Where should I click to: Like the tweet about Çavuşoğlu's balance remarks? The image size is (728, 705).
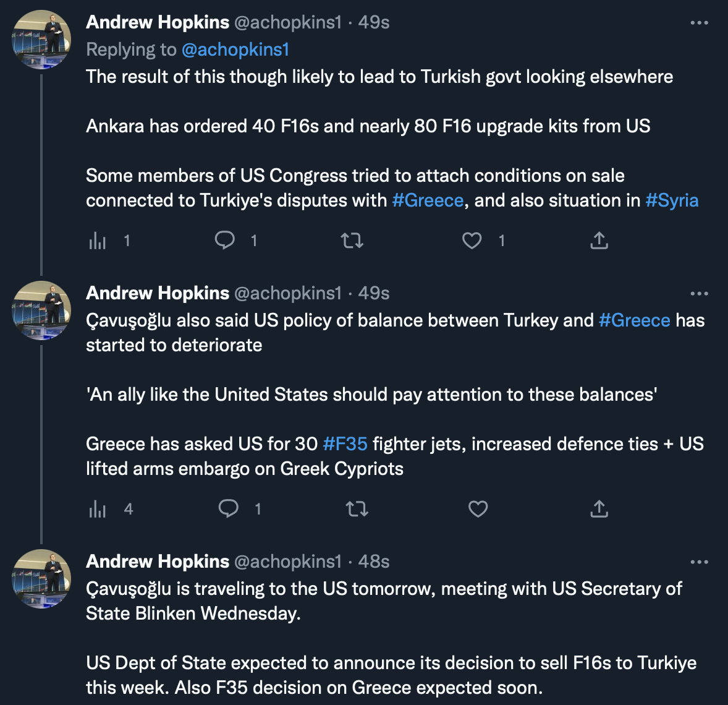[x=478, y=509]
